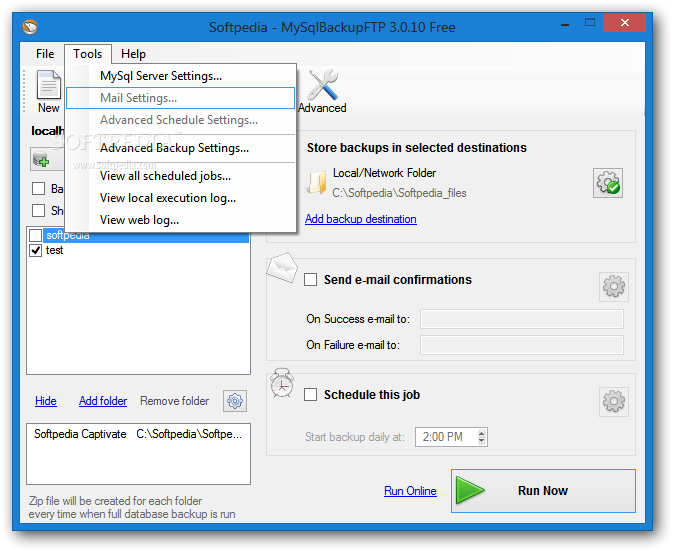Close the MySqlBackupFTP window
This screenshot has width=673, height=551.
pyautogui.click(x=624, y=23)
